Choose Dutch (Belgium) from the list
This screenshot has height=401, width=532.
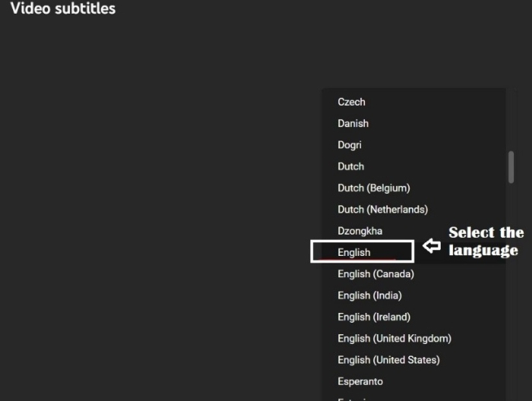click(373, 188)
